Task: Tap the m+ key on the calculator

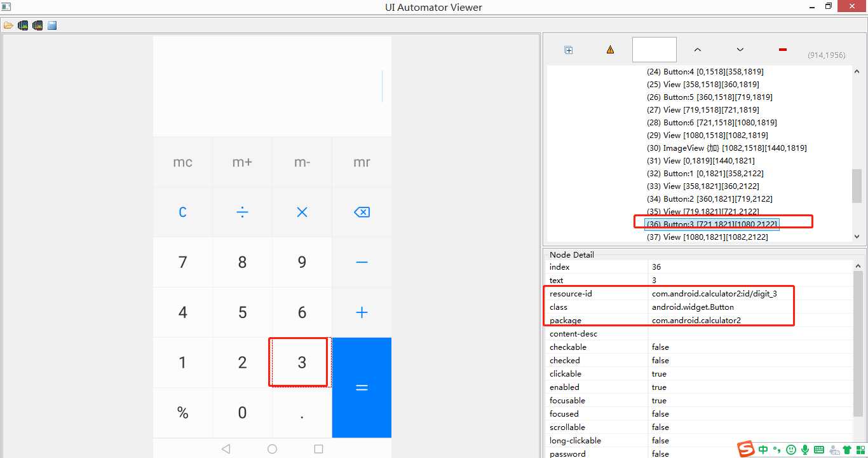Action: [x=242, y=162]
